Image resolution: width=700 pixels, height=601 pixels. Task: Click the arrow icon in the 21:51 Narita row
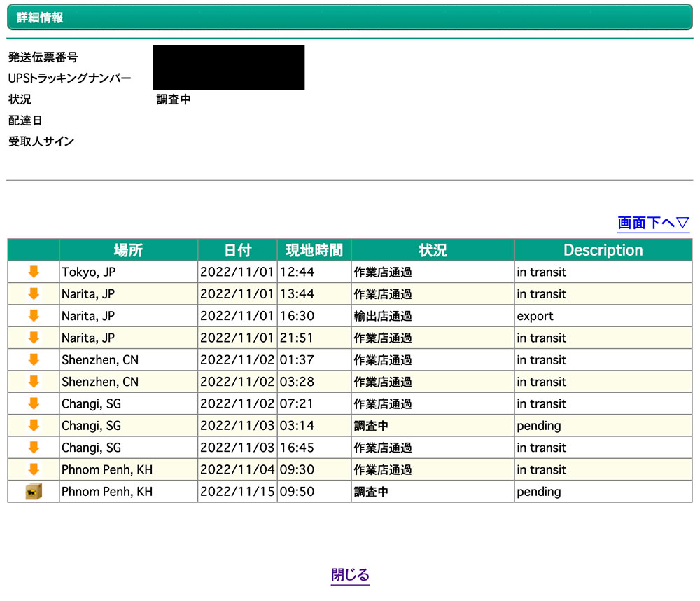click(34, 338)
